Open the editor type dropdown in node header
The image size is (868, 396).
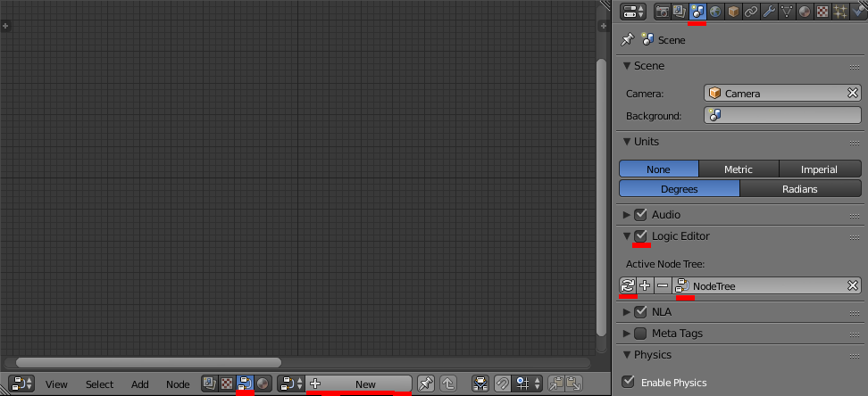coord(21,384)
